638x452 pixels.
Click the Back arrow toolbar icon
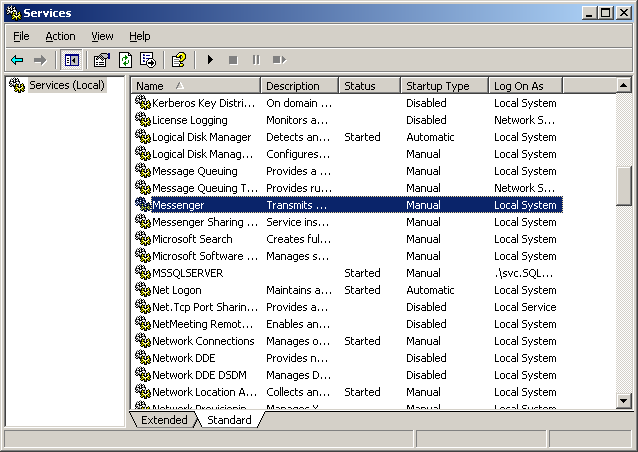click(17, 60)
